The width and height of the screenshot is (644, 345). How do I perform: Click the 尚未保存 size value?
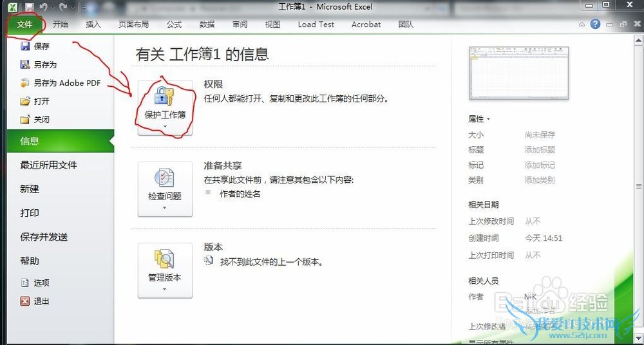pyautogui.click(x=540, y=135)
